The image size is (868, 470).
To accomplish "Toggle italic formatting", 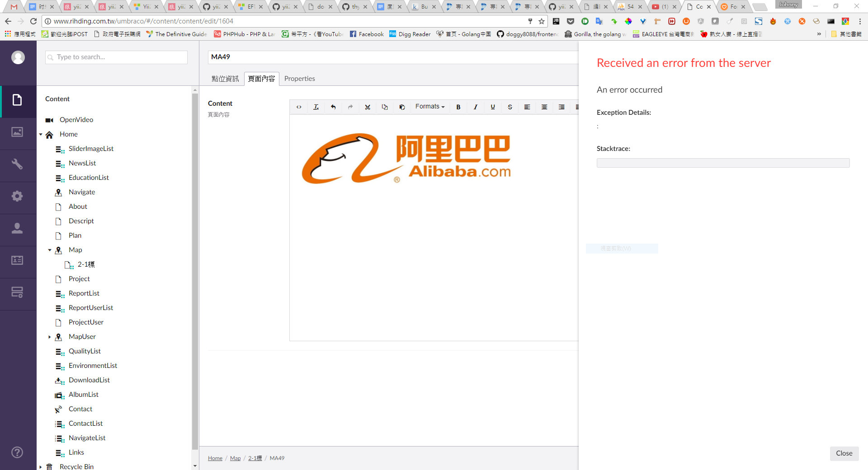I will (476, 107).
